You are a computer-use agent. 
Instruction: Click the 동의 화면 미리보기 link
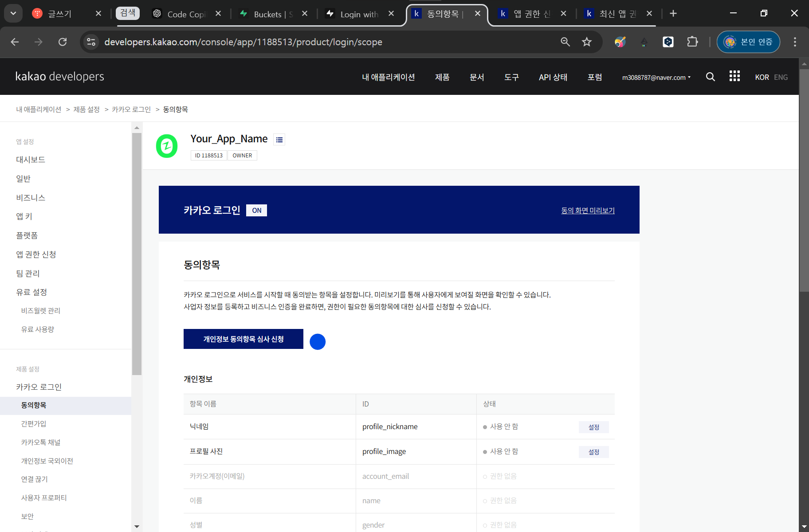click(x=588, y=210)
